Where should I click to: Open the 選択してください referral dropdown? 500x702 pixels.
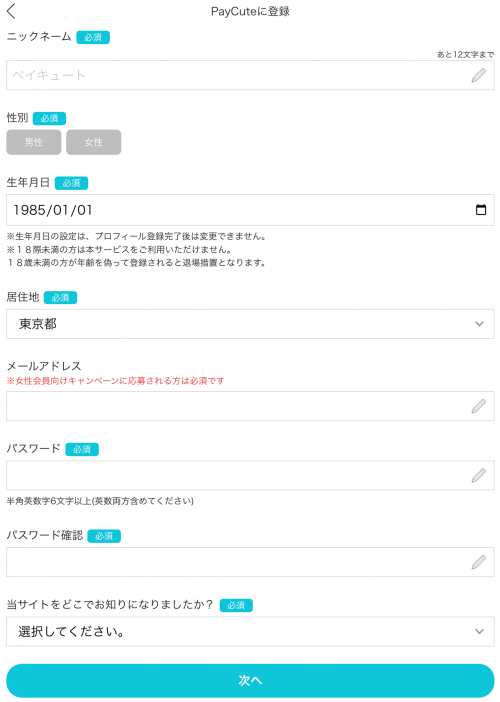point(250,631)
